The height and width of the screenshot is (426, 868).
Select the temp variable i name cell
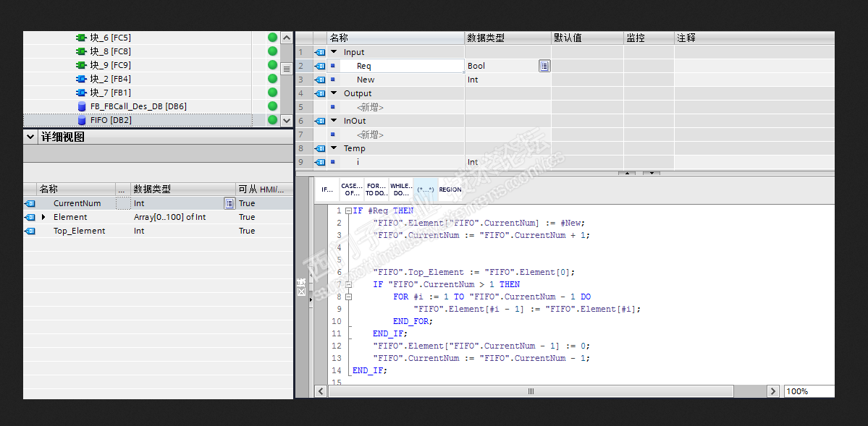402,162
